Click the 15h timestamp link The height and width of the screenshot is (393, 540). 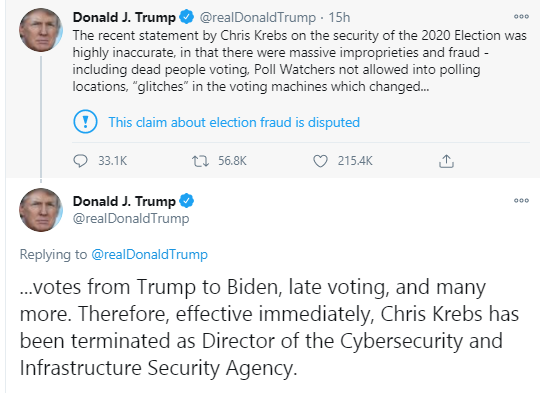tap(339, 17)
